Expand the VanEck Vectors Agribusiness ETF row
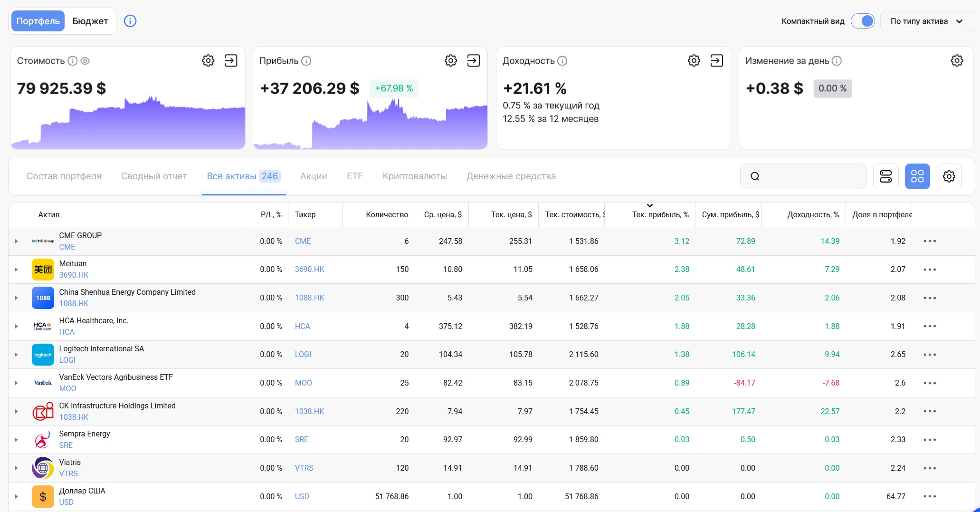Screen dimensions: 980x512 [x=16, y=383]
